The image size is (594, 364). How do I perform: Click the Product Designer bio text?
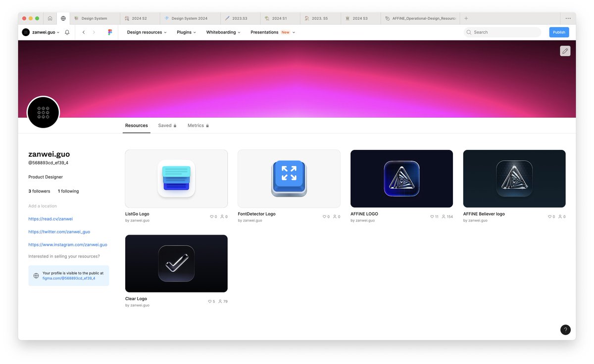coord(46,177)
